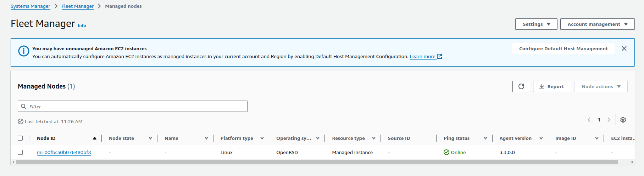The width and height of the screenshot is (644, 176).
Task: Click the Node state column filter icon
Action: point(150,138)
